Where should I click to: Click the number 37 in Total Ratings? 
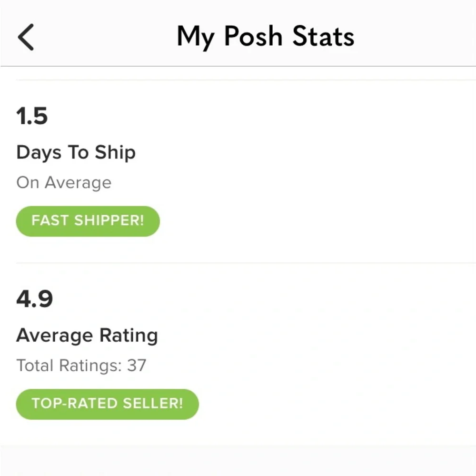click(136, 366)
